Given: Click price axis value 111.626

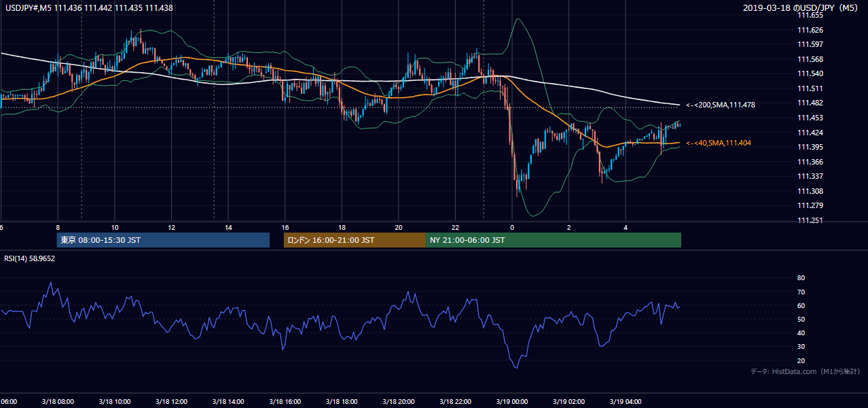Looking at the screenshot, I should 811,30.
